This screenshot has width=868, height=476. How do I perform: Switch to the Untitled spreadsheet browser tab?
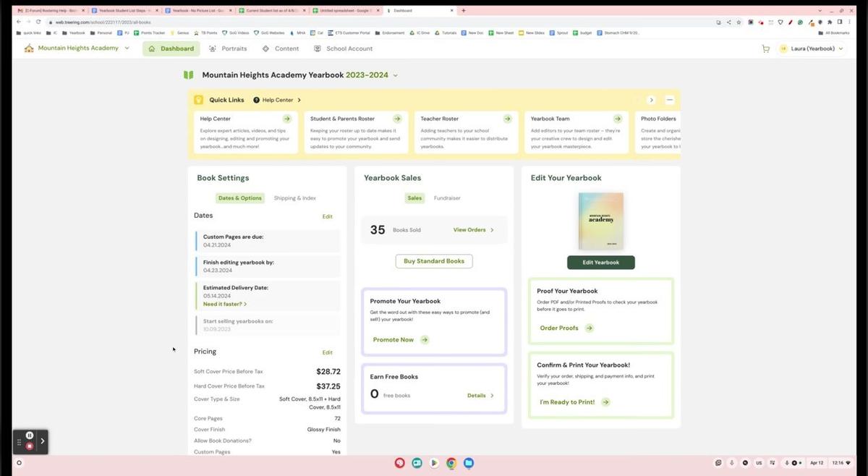[x=344, y=11]
